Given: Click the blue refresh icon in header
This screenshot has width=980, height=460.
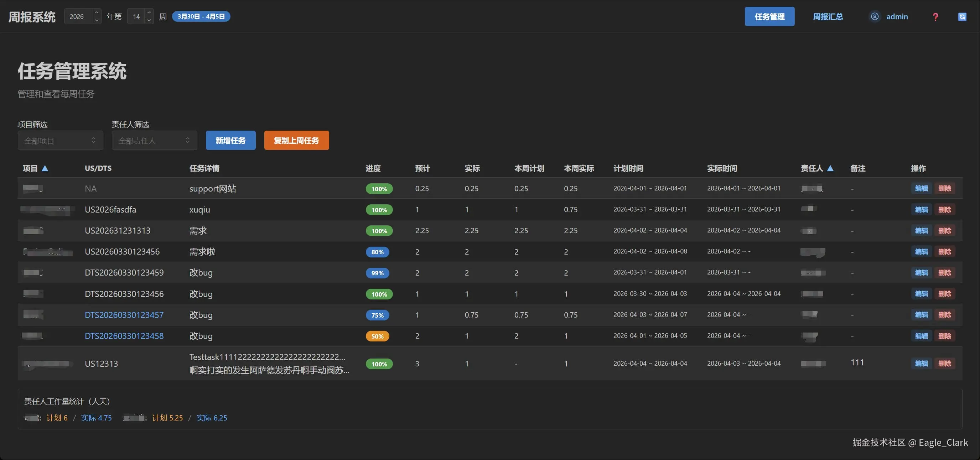Looking at the screenshot, I should (962, 17).
